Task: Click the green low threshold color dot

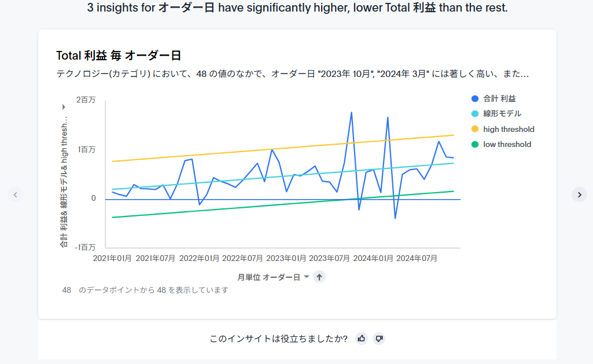Action: coord(475,144)
